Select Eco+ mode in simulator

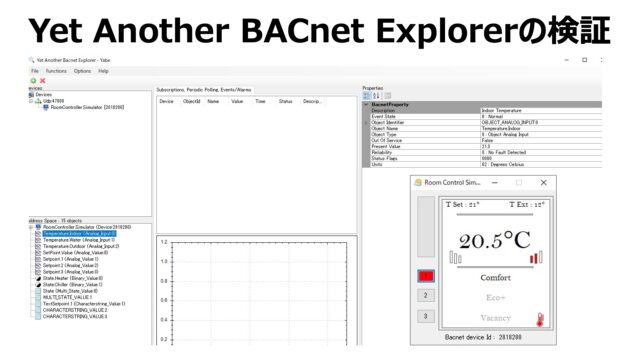496,298
